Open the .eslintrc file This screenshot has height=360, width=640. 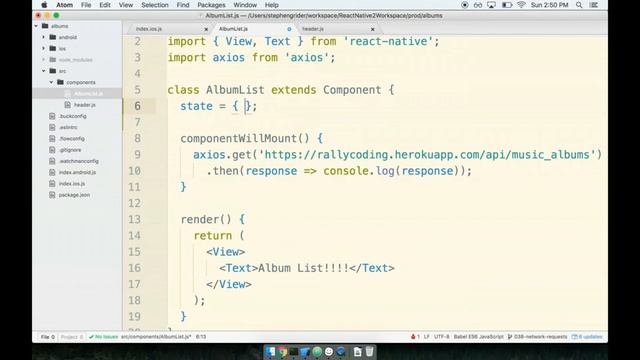[68, 127]
